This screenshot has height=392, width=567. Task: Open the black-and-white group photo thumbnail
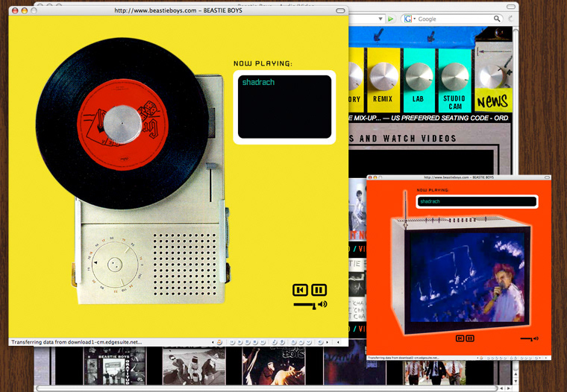coord(194,366)
